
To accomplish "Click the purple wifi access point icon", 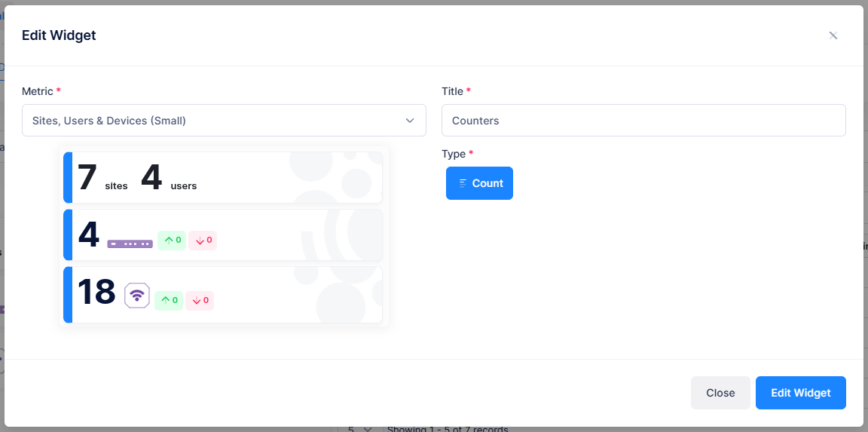I will [x=137, y=296].
